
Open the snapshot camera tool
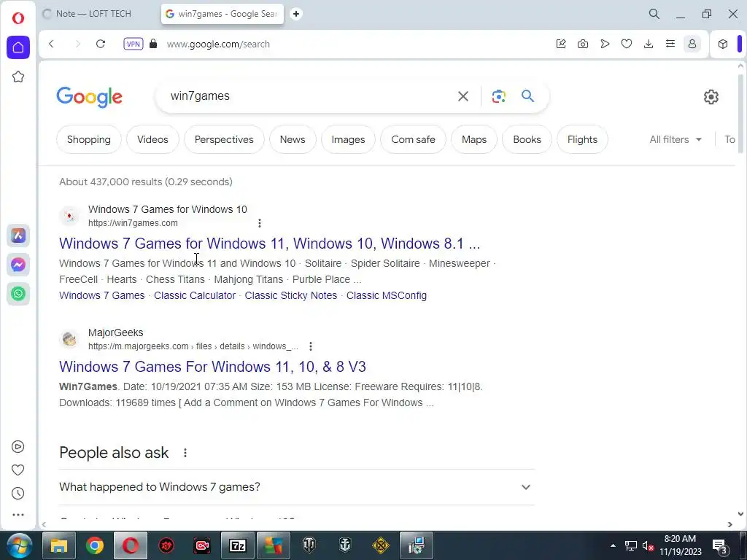pos(583,44)
